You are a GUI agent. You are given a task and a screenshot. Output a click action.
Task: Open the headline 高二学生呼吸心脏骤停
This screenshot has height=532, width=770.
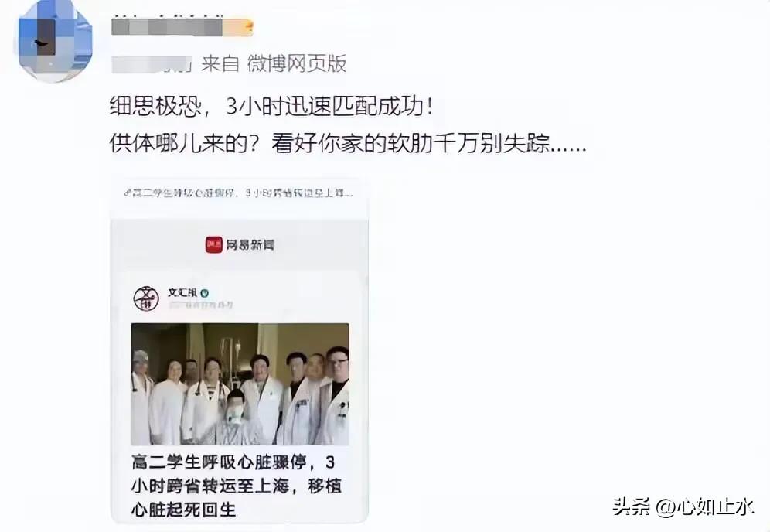[x=237, y=486]
